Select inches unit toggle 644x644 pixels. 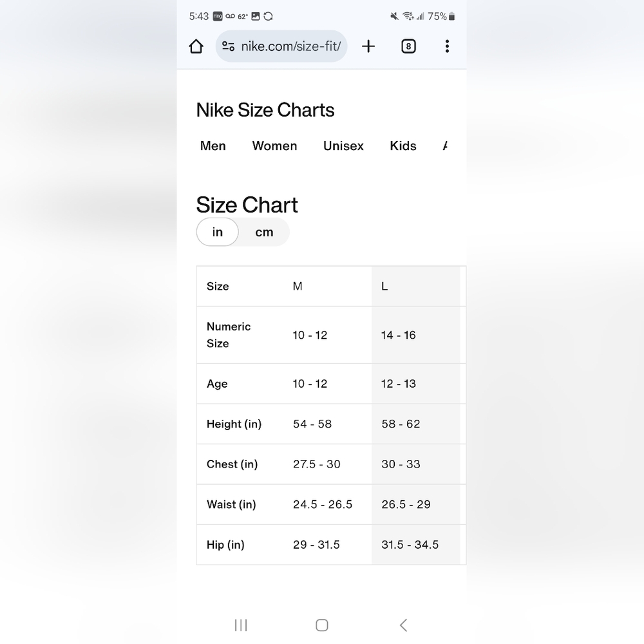tap(217, 232)
